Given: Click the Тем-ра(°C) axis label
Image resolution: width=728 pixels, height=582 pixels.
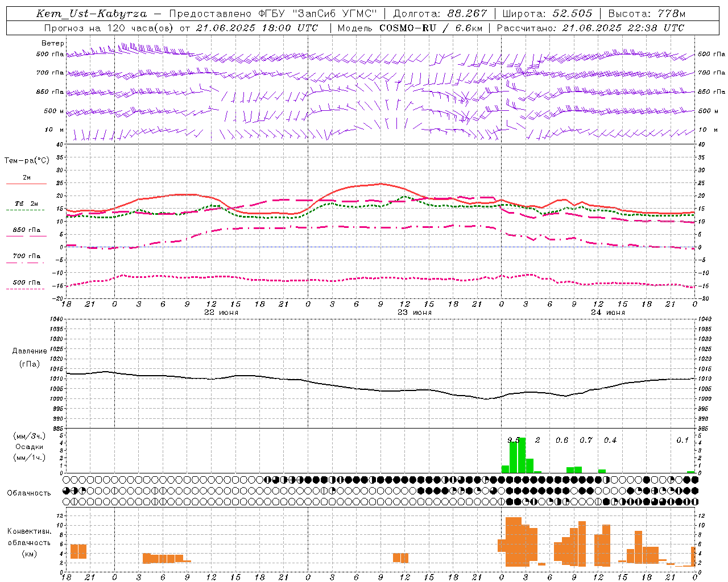Looking at the screenshot, I should [x=27, y=161].
